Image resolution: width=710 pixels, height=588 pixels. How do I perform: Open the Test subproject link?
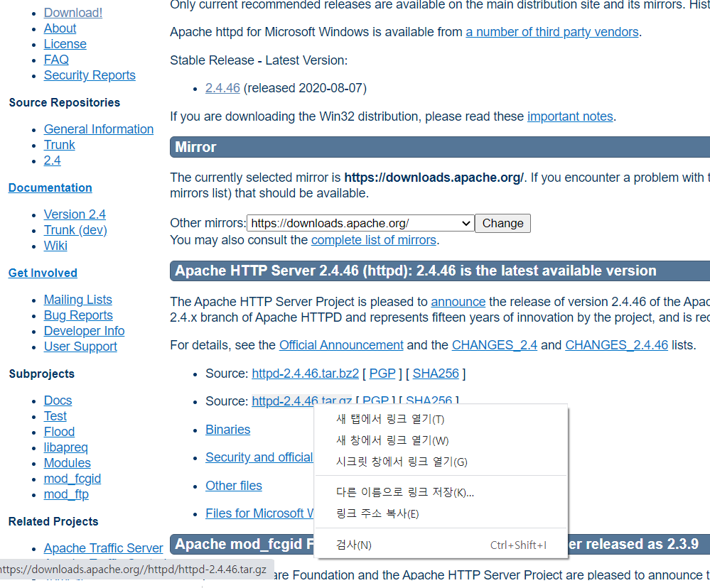coord(55,416)
